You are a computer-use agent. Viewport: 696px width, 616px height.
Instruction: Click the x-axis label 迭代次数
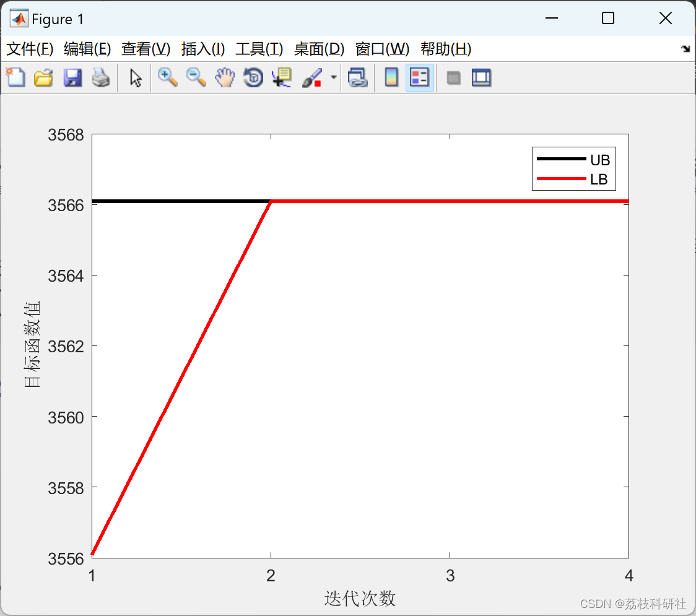tap(360, 598)
